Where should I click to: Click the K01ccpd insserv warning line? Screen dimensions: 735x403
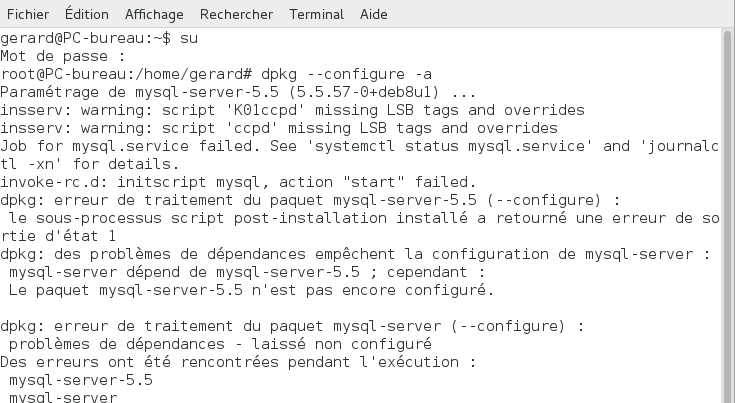(x=292, y=110)
